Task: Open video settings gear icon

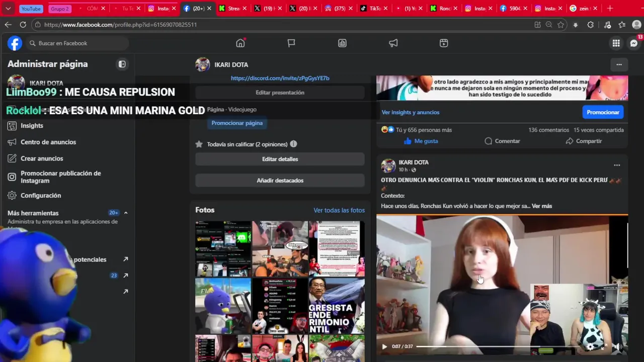Action: tap(590, 346)
